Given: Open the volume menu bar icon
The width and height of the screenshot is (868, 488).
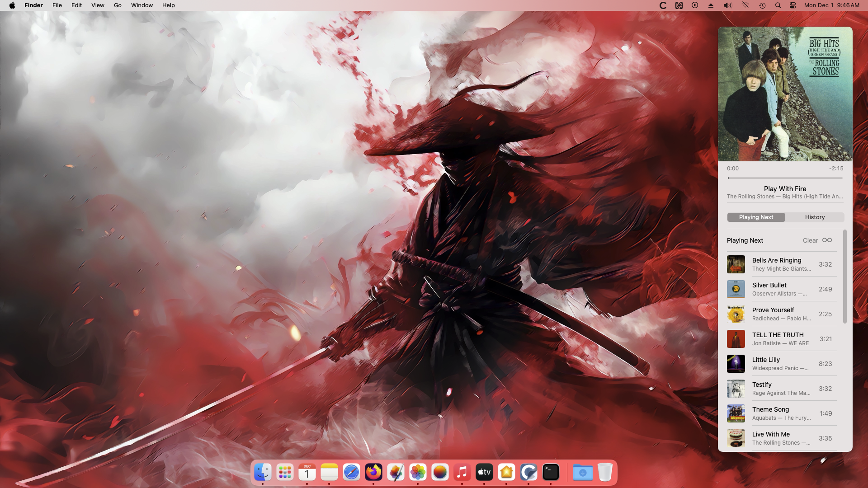Looking at the screenshot, I should tap(727, 5).
